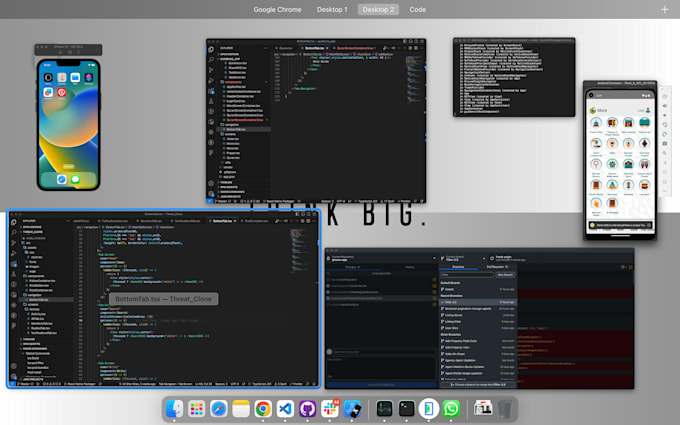The image size is (680, 425).
Task: Select the BottomTab.tsx — Threat_Clone window
Action: pos(162,299)
